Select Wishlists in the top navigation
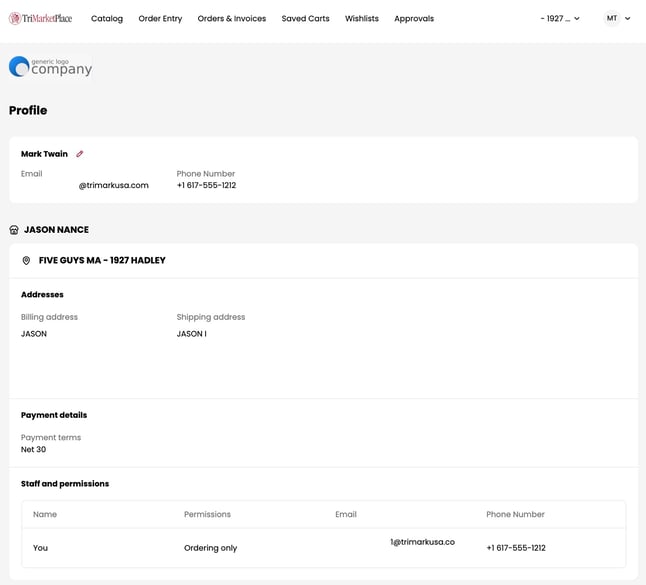This screenshot has width=646, height=585. pos(362,18)
